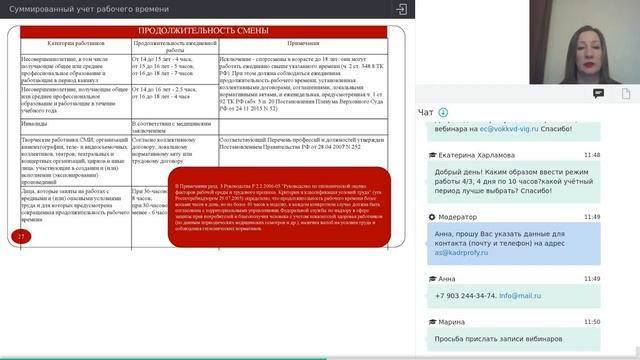The image size is (640, 360).
Task: Open the chat tab icon
Action: (x=598, y=94)
